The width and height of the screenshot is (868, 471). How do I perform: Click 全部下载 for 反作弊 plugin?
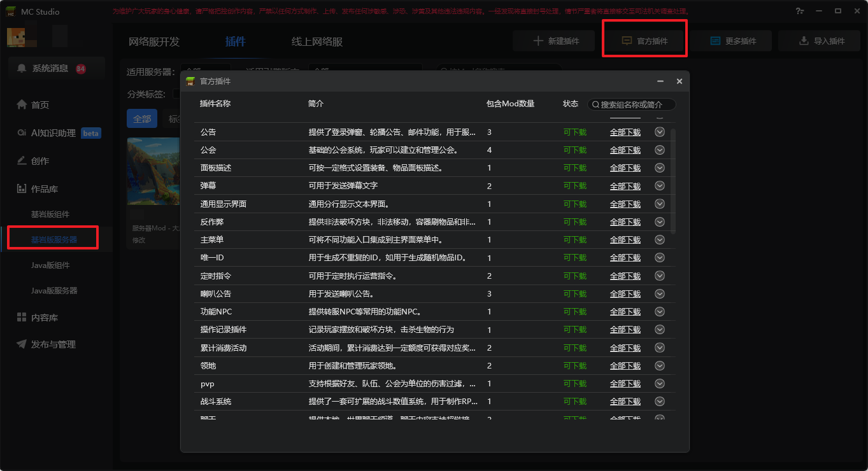click(x=625, y=222)
